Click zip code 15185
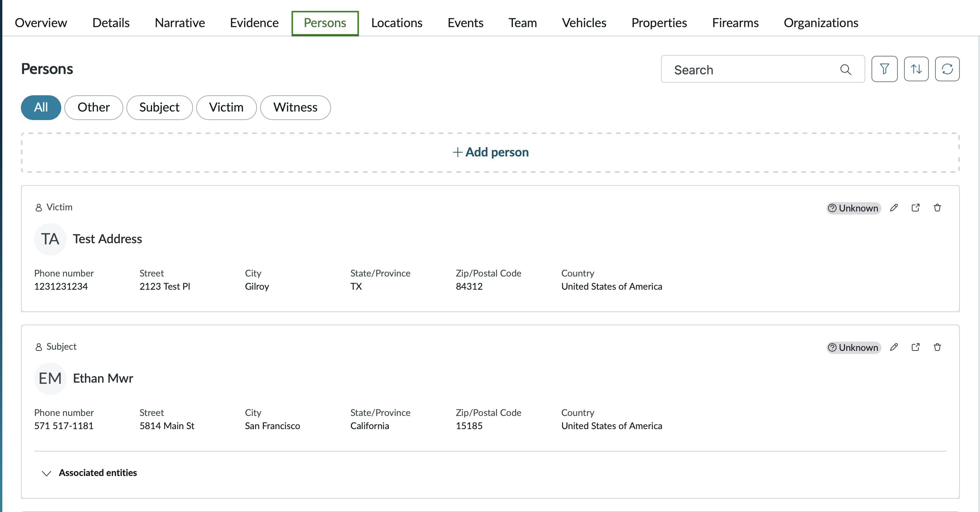The width and height of the screenshot is (980, 512). tap(469, 426)
